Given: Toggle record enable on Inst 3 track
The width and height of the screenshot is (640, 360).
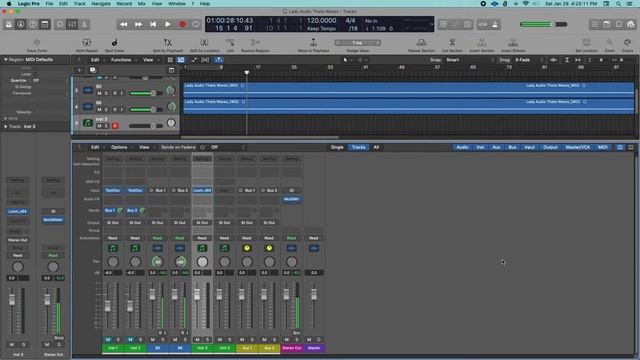Looking at the screenshot, I should coord(115,126).
